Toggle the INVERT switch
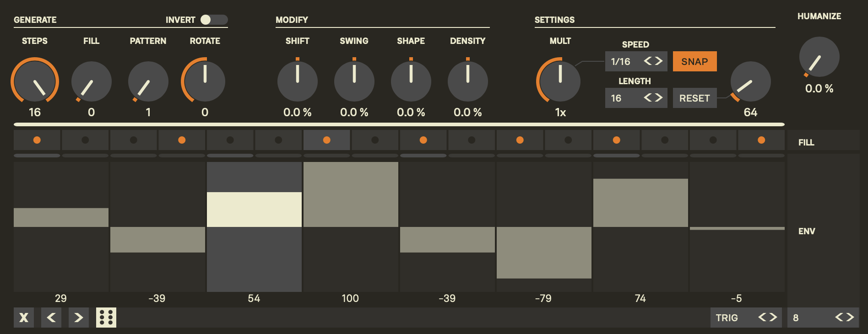Image resolution: width=868 pixels, height=334 pixels. (214, 20)
